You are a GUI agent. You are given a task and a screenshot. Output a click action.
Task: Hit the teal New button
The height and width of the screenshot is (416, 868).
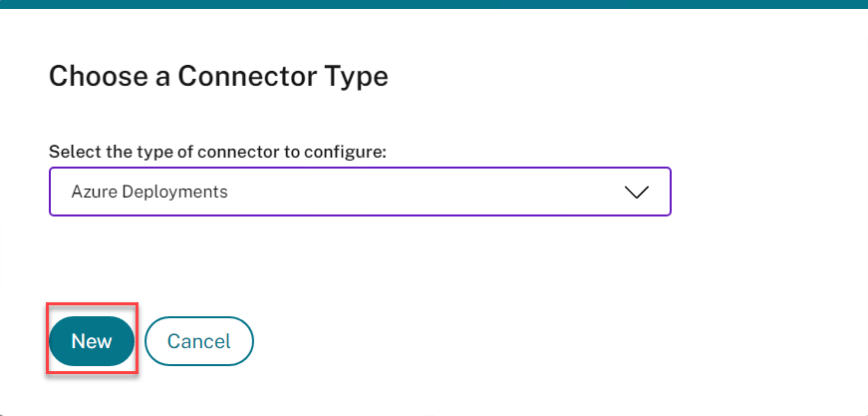click(x=92, y=341)
